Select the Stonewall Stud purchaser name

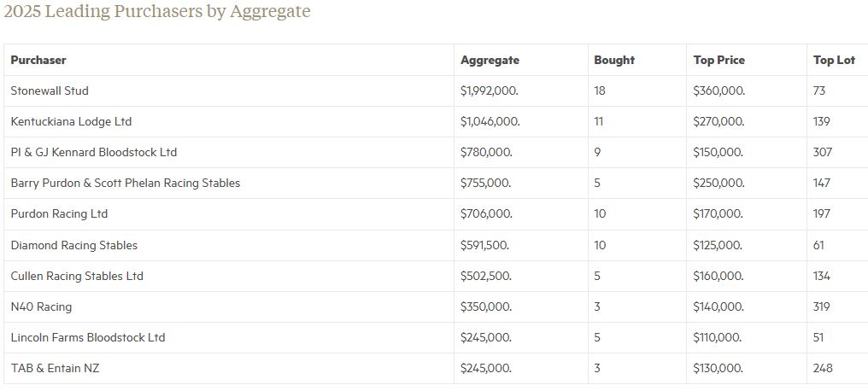click(50, 91)
